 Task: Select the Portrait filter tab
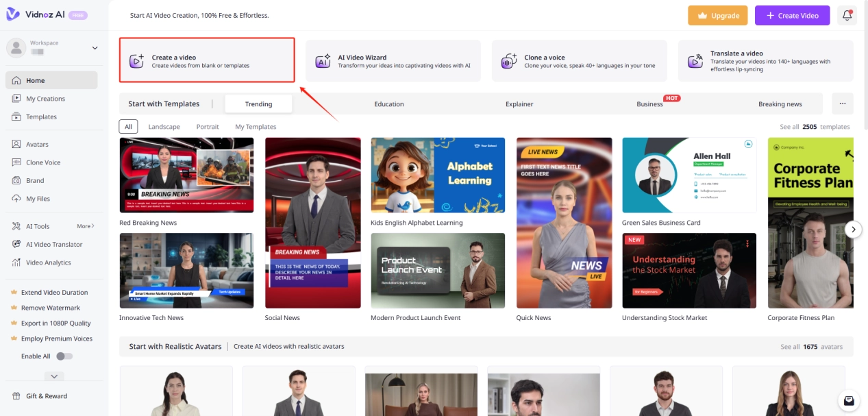click(208, 127)
